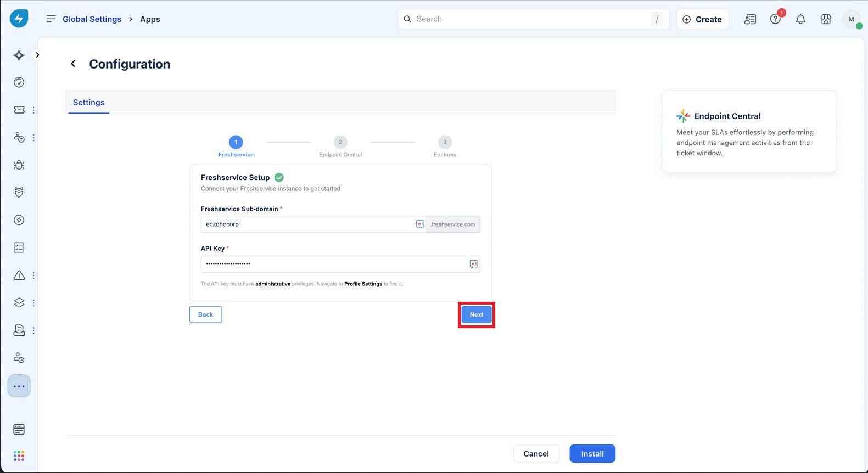Open the Create button
Image resolution: width=868 pixels, height=473 pixels.
pyautogui.click(x=703, y=19)
